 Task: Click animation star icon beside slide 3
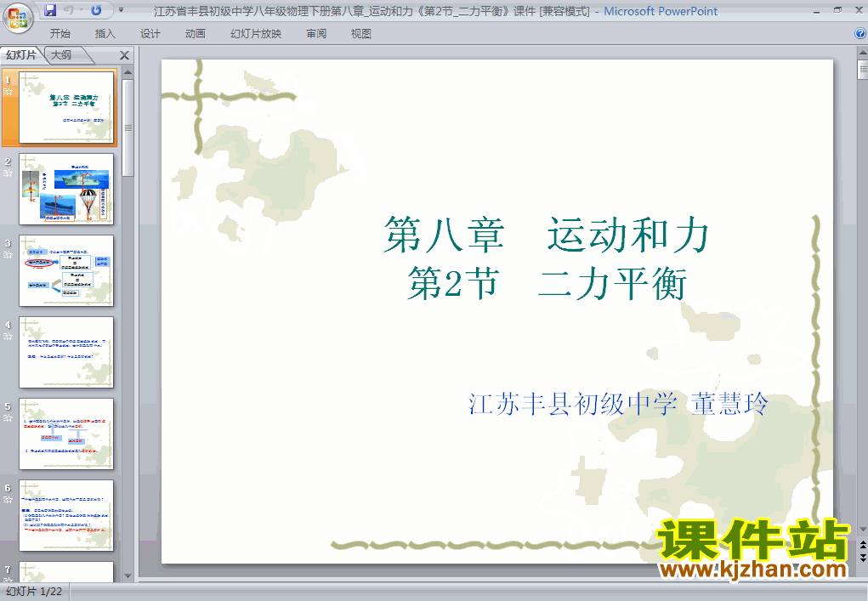click(x=8, y=254)
